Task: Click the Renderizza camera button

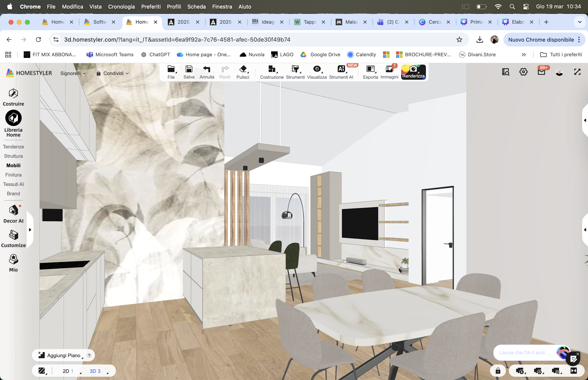Action: click(413, 72)
